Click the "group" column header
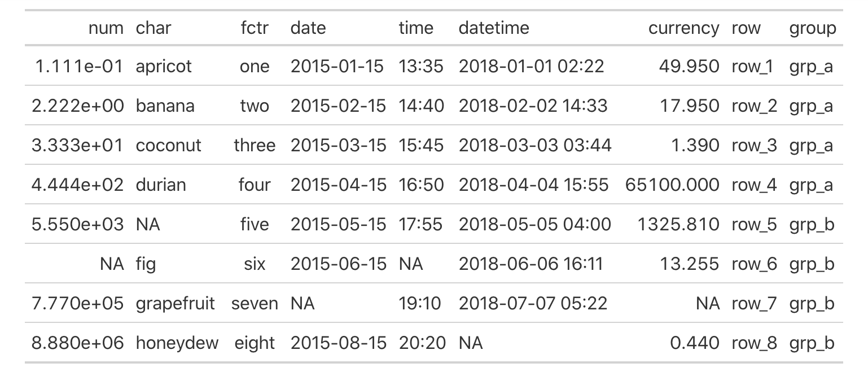This screenshot has width=868, height=376. tap(812, 28)
